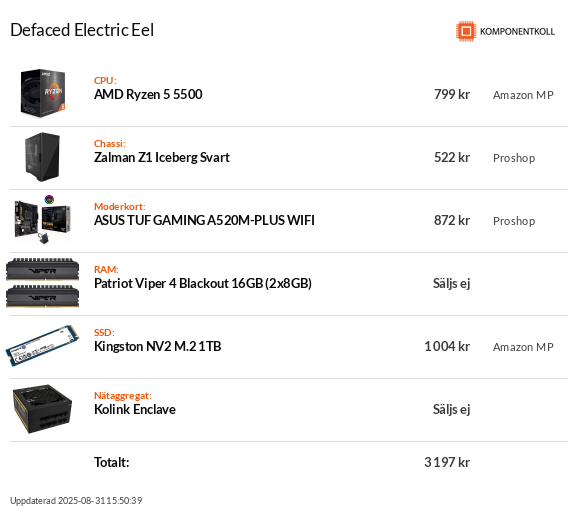Click the Kolink Enclave power supply image
577x514 pixels.
click(42, 409)
